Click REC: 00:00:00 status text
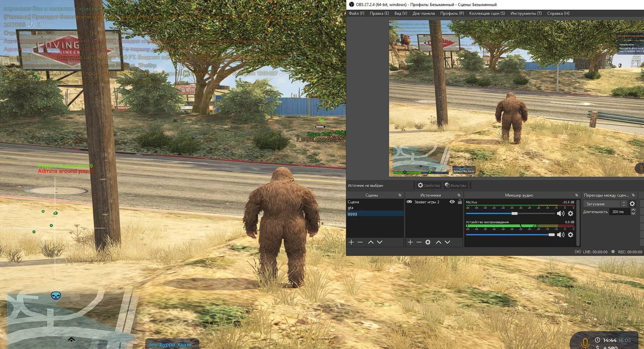644x349 pixels. (630, 252)
